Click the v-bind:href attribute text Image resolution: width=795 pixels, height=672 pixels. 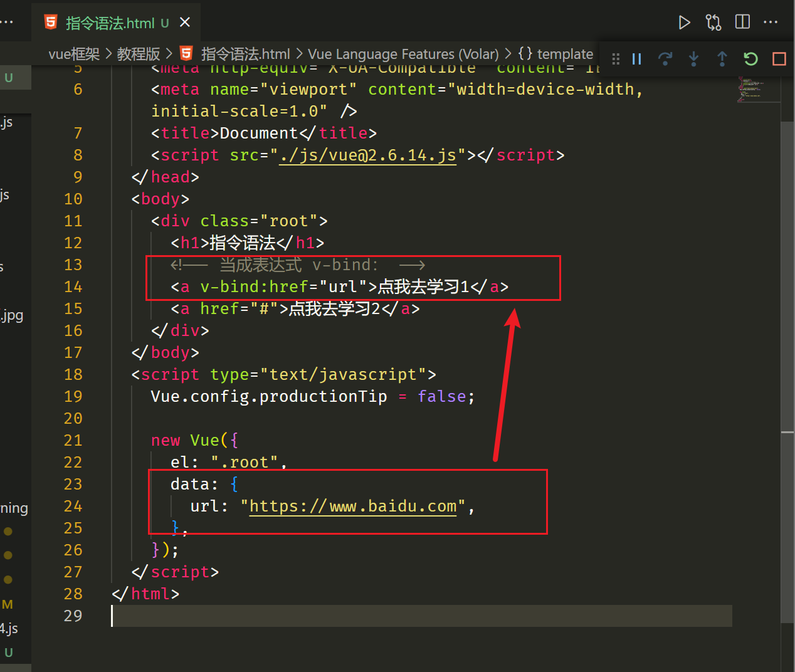[x=254, y=286]
